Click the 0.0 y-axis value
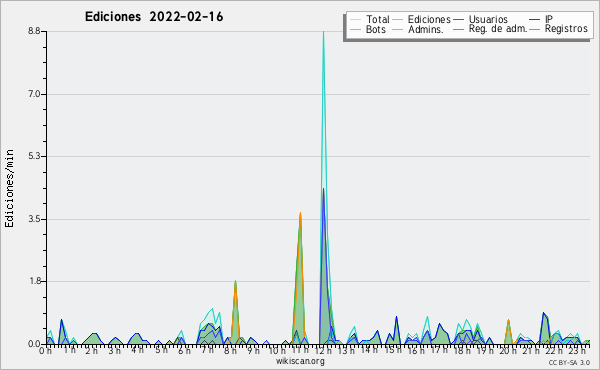 (34, 344)
